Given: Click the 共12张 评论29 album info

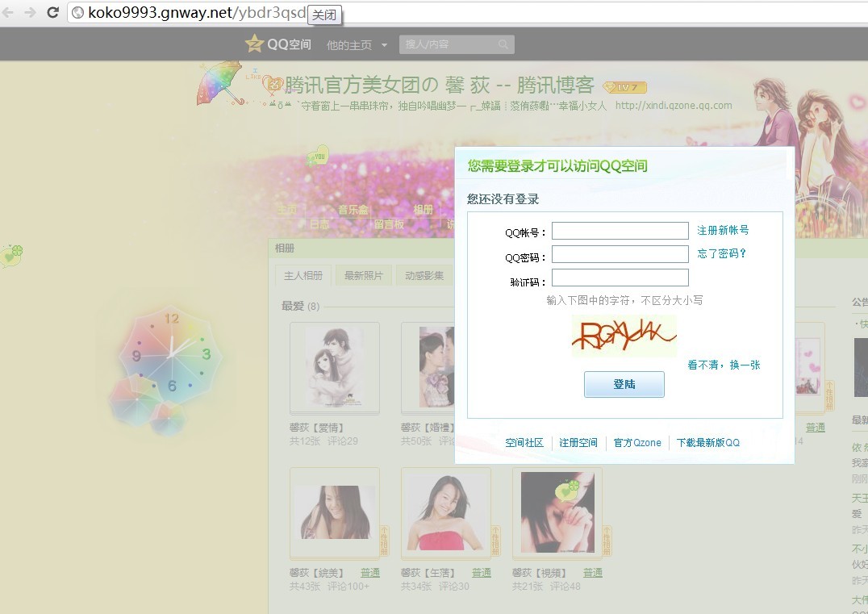Looking at the screenshot, I should point(323,441).
